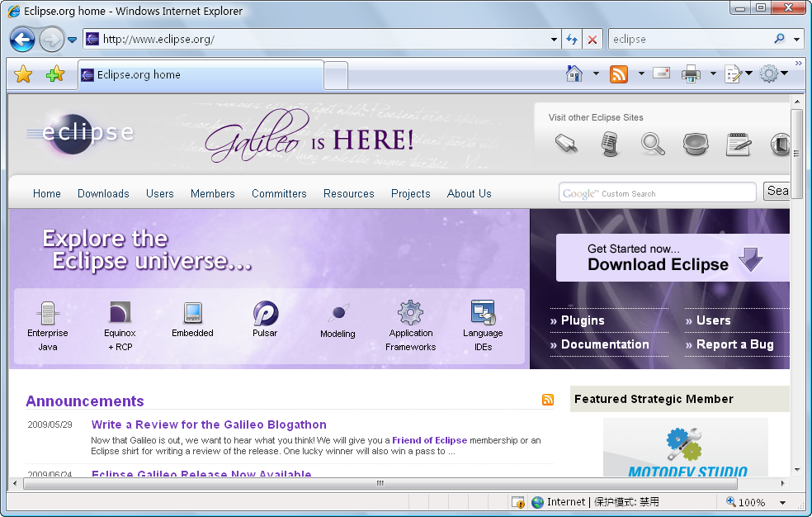812x517 pixels.
Task: Click the Search button beside Google field
Action: pos(777,191)
